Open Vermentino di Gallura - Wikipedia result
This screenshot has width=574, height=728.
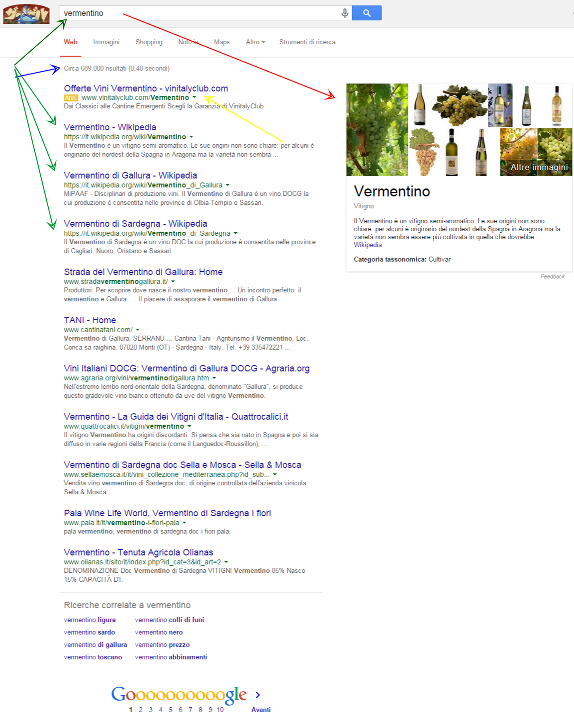click(x=130, y=176)
